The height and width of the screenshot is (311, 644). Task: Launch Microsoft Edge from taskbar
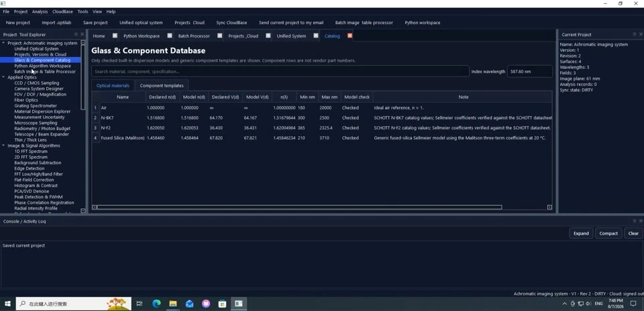(x=156, y=304)
